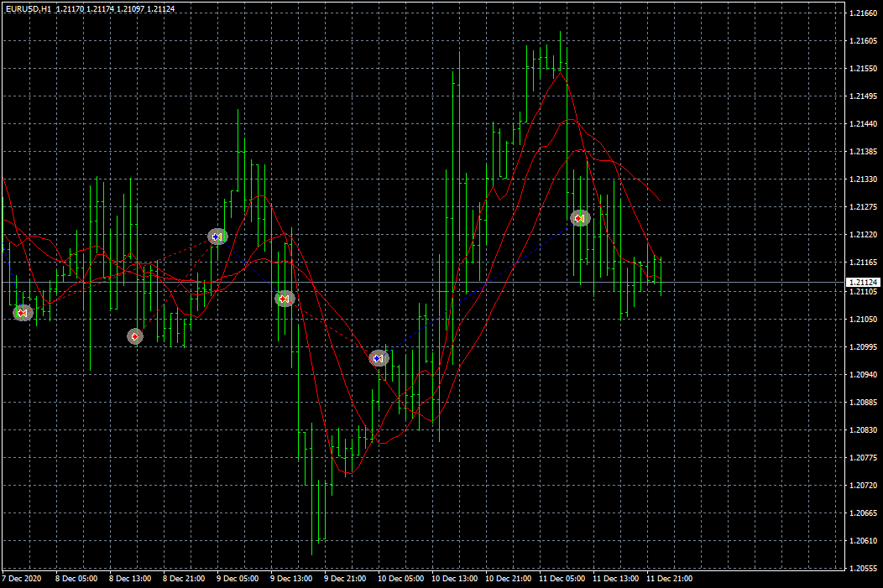The image size is (883, 588).
Task: Click the 1.20775 price scale label
Action: [x=864, y=457]
